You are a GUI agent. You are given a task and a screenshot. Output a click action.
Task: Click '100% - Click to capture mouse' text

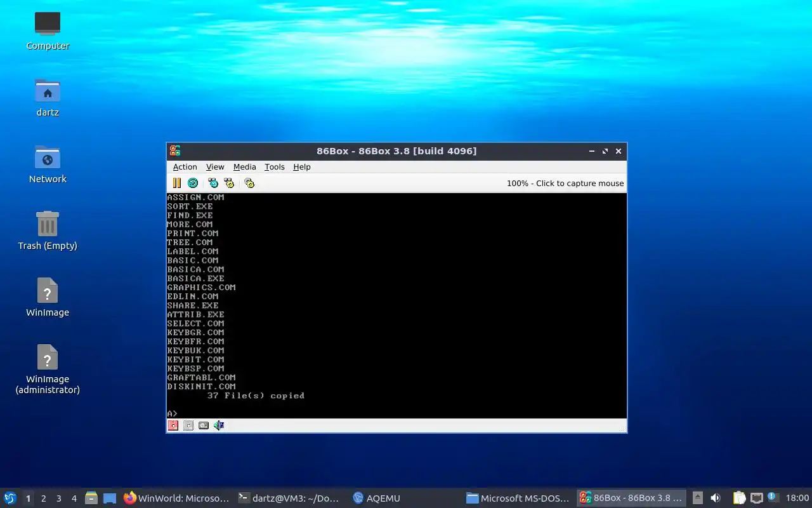[x=565, y=184]
